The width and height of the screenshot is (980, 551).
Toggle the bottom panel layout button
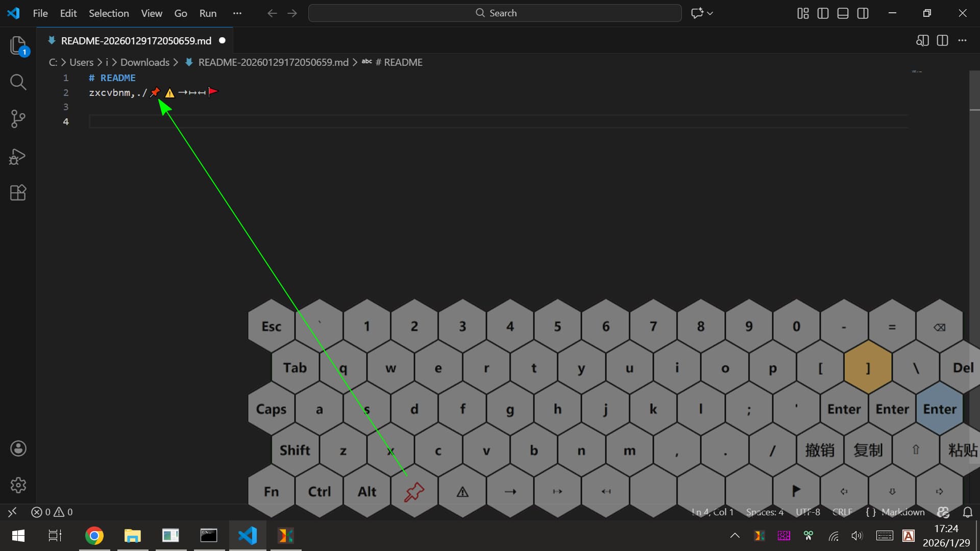coord(843,13)
